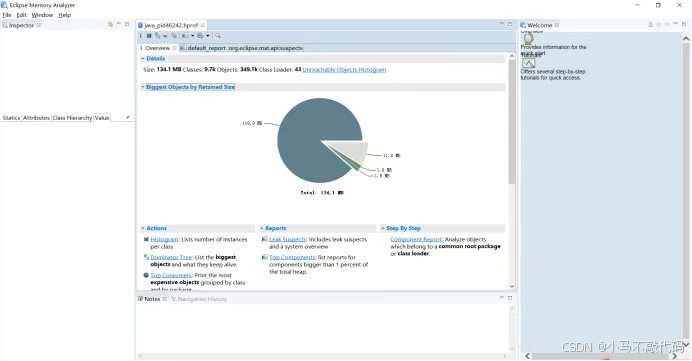
Task: Click the Overview scrollbar down arrow
Action: click(511, 286)
